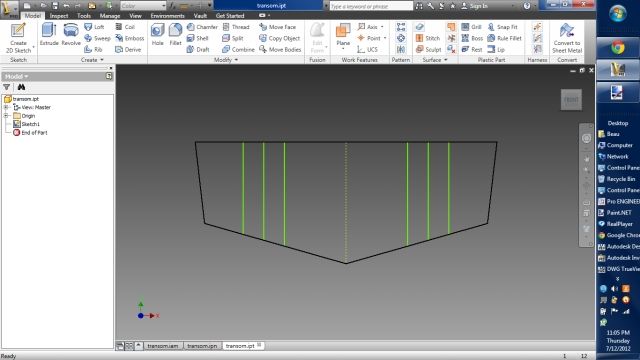Select the Coil tool
This screenshot has width=640, height=360.
point(125,27)
